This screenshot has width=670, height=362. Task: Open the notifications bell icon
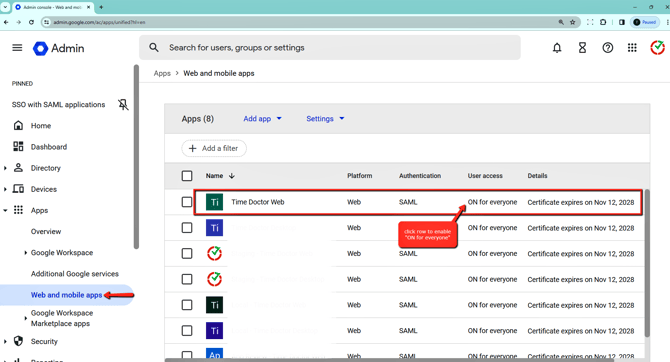coord(557,48)
